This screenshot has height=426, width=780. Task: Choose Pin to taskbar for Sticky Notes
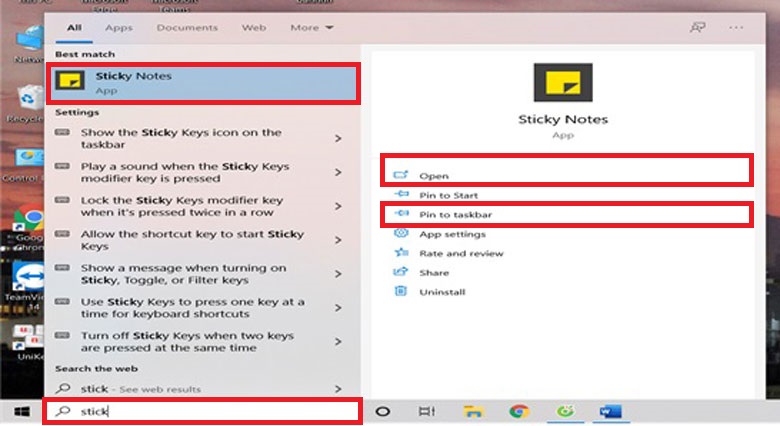455,214
